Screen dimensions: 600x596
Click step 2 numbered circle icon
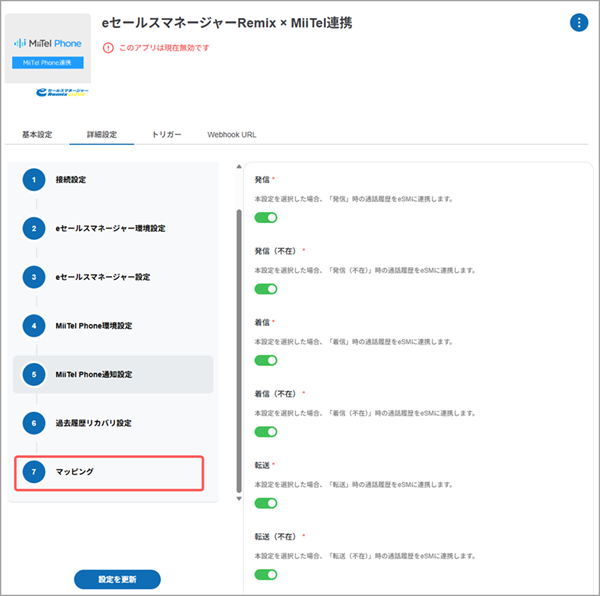coord(34,228)
